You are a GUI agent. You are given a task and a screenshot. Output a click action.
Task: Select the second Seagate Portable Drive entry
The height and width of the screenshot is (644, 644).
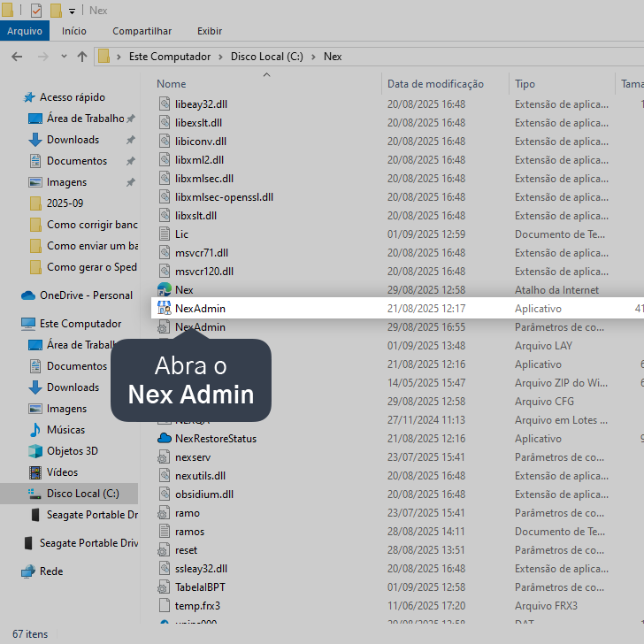88,543
